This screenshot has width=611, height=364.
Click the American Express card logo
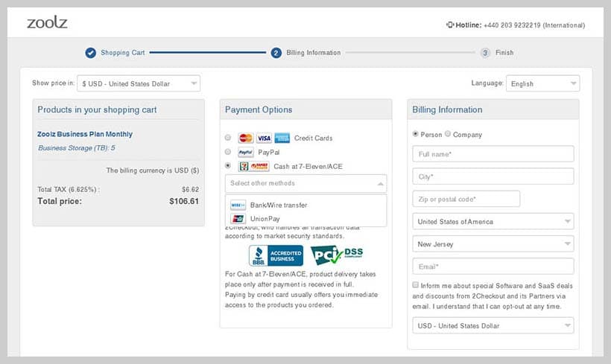pos(282,138)
